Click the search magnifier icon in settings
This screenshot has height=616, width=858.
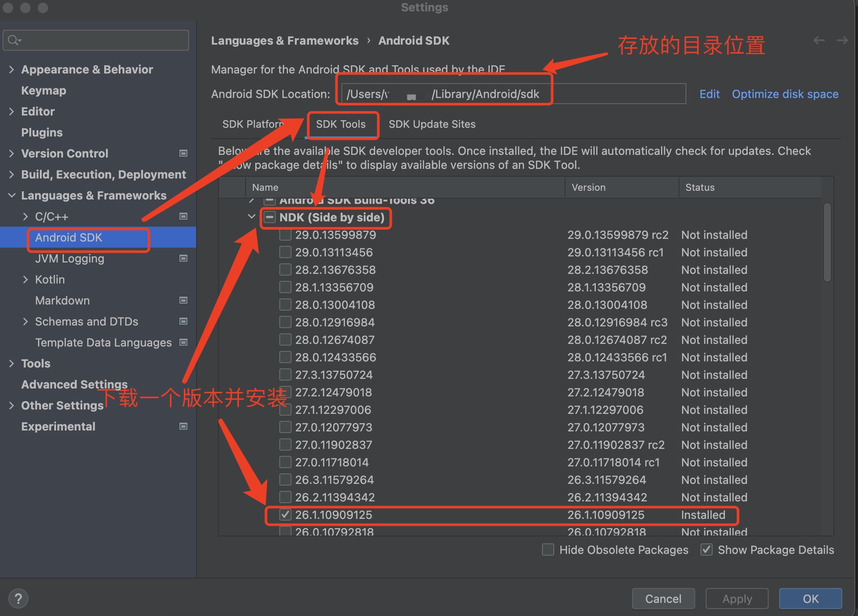(14, 40)
